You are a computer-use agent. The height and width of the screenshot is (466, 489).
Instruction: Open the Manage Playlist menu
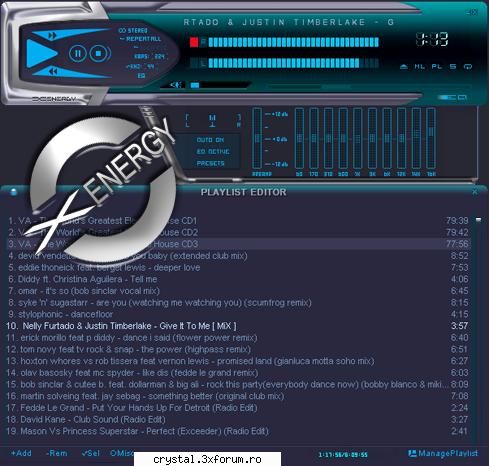pos(443,453)
